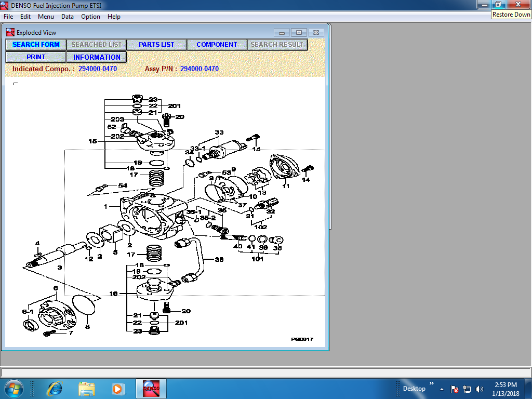
Task: Click part number 33 solenoid label
Action: [x=219, y=132]
